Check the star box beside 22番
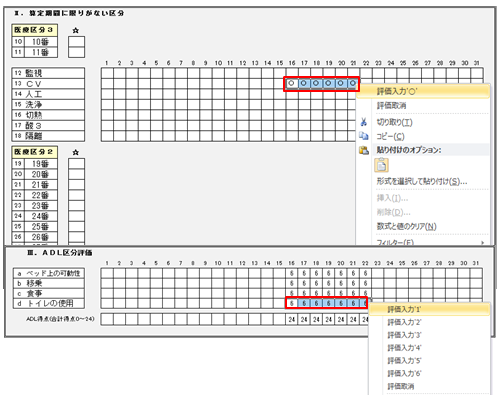500x400 pixels. [x=76, y=195]
